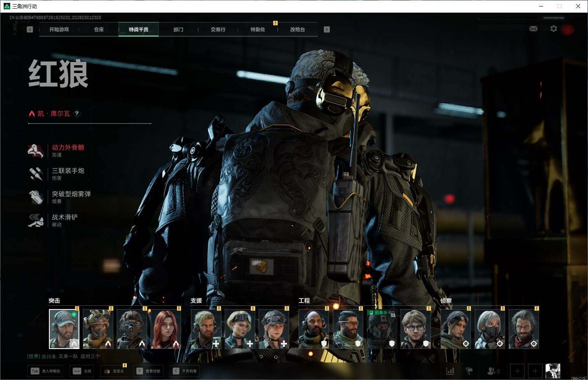Select the capped bearded assault operator portrait

[64, 329]
